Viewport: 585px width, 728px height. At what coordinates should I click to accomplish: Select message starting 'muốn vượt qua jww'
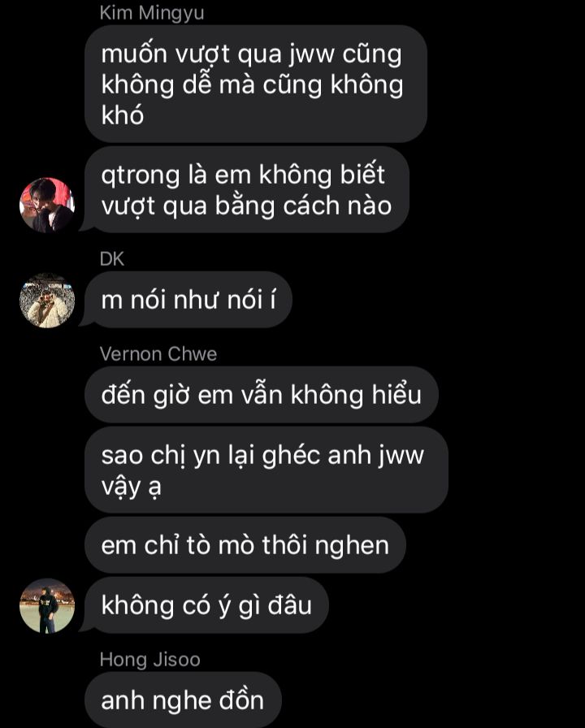(x=256, y=84)
